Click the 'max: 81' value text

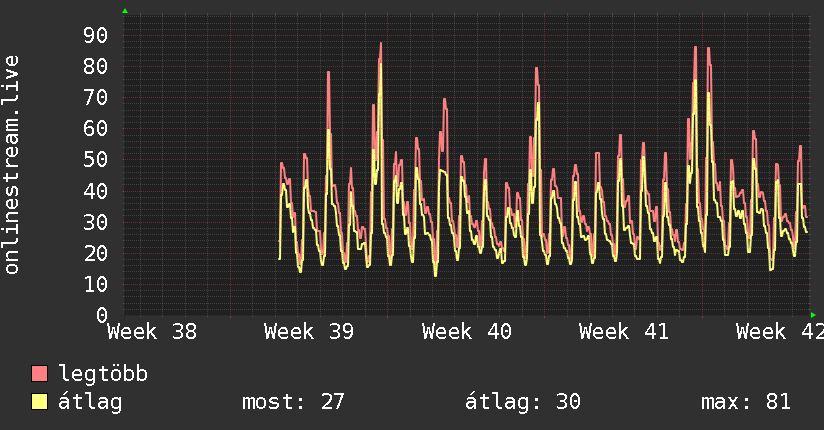pos(746,402)
